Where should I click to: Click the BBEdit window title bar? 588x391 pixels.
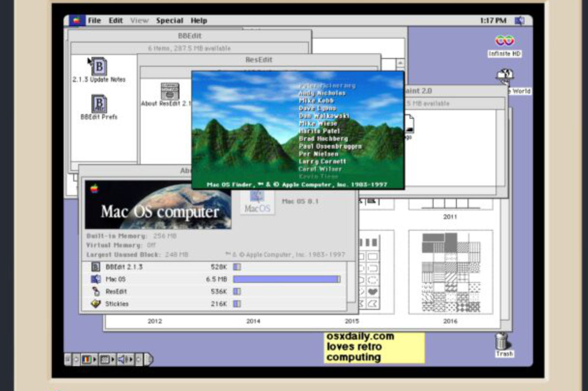[189, 36]
